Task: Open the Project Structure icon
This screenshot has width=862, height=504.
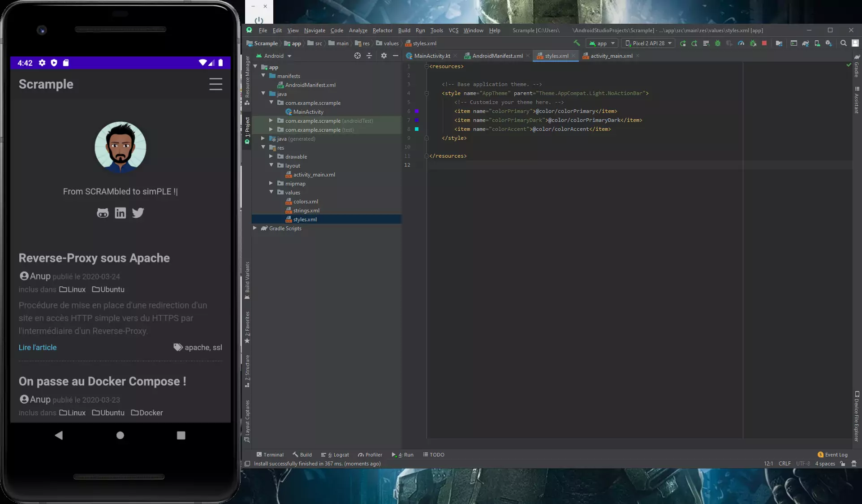Action: [779, 43]
